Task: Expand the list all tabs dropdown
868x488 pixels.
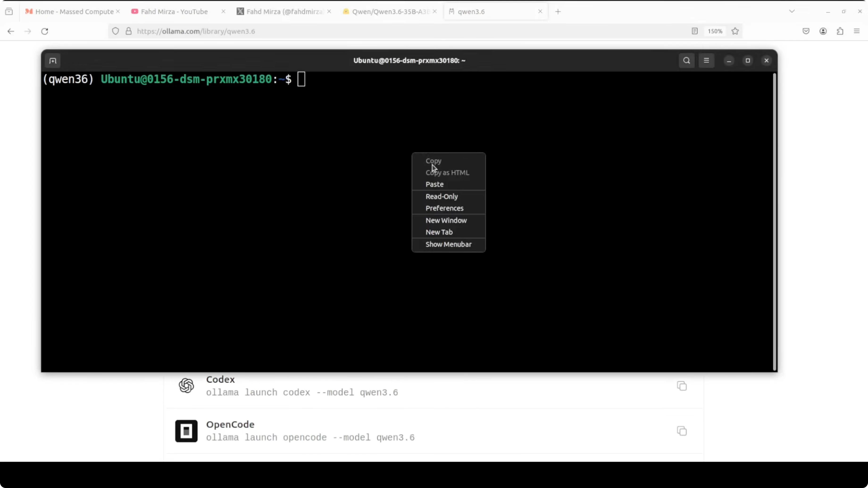Action: pos(792,12)
